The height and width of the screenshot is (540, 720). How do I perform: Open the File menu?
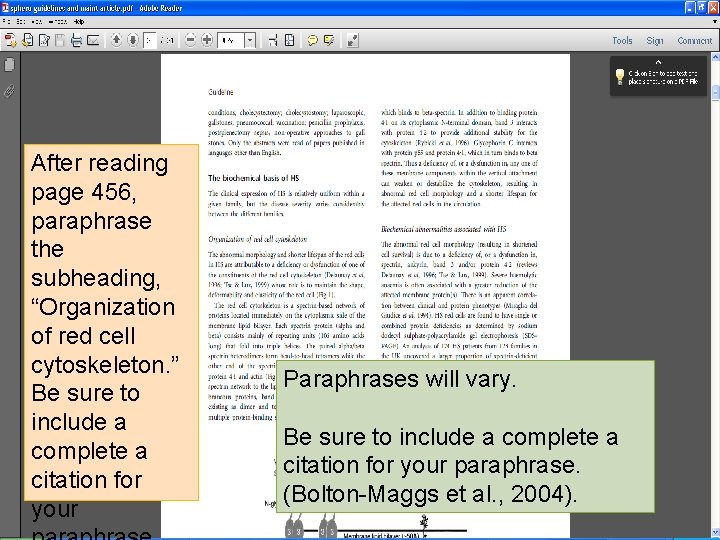pos(6,22)
